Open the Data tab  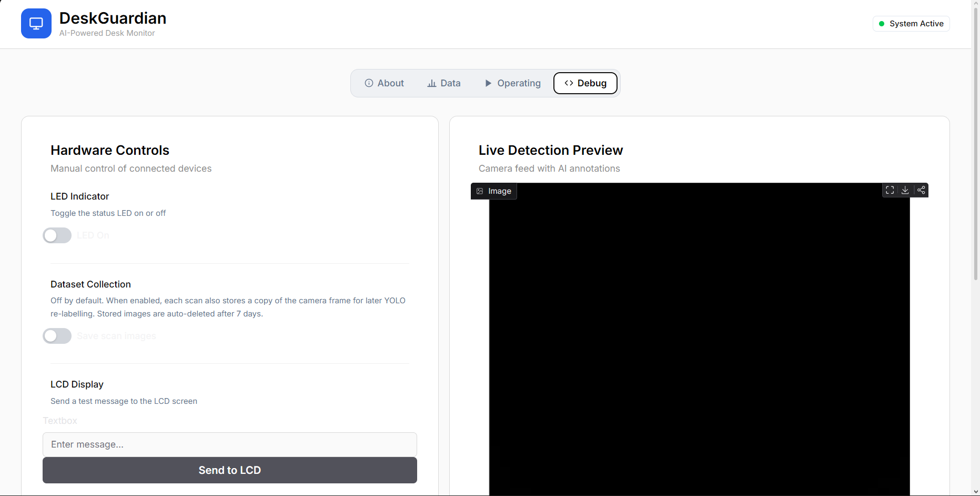[444, 83]
